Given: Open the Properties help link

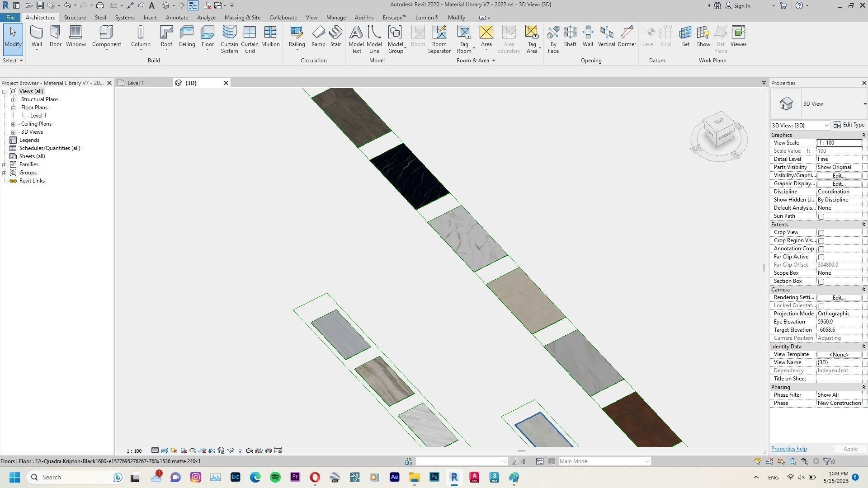Looking at the screenshot, I should pos(788,448).
